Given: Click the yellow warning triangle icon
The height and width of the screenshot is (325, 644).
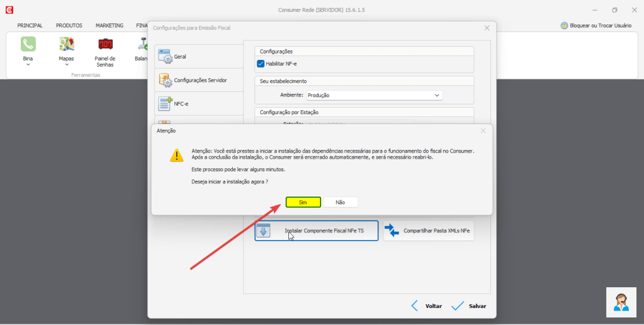Looking at the screenshot, I should [178, 156].
